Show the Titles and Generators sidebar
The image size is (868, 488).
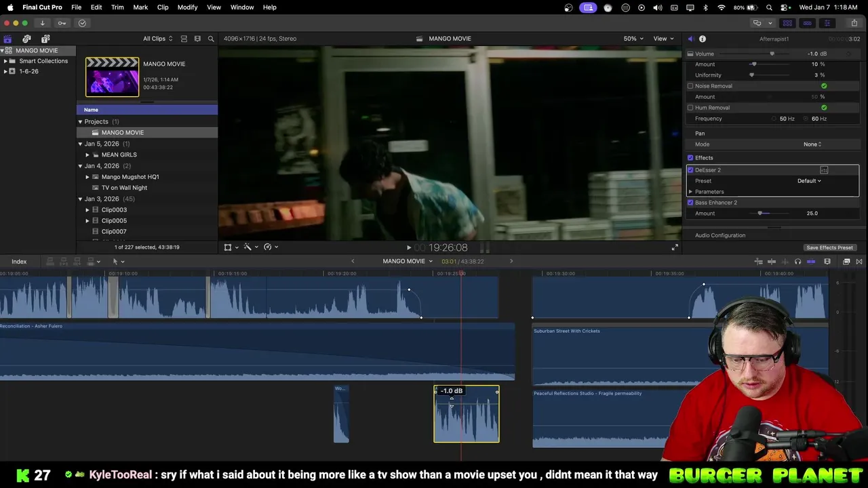(45, 39)
